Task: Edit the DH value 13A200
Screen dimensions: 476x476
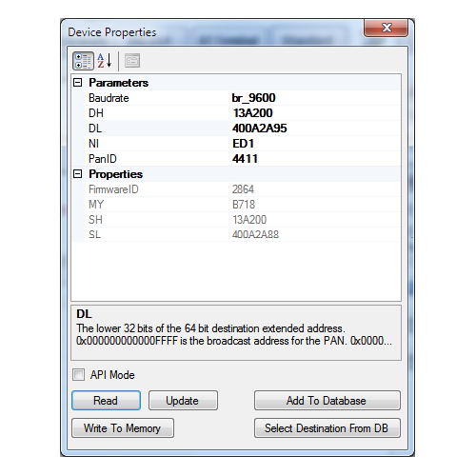Action: [x=314, y=113]
